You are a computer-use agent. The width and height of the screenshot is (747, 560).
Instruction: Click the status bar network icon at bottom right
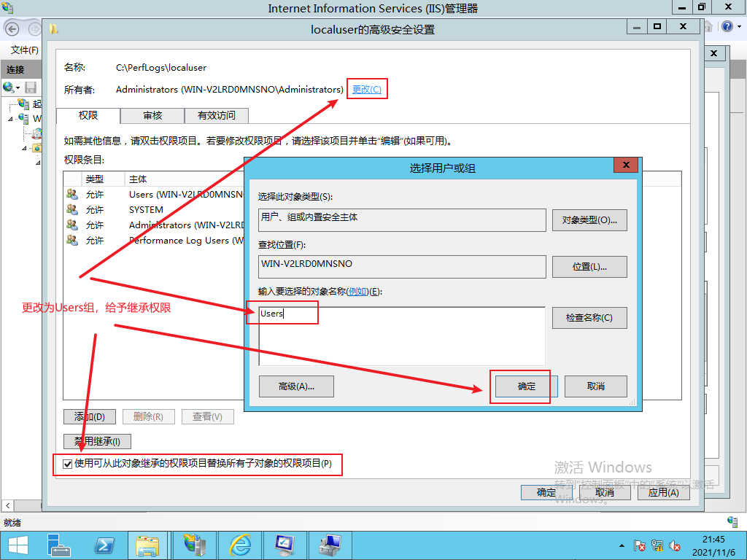point(732,521)
